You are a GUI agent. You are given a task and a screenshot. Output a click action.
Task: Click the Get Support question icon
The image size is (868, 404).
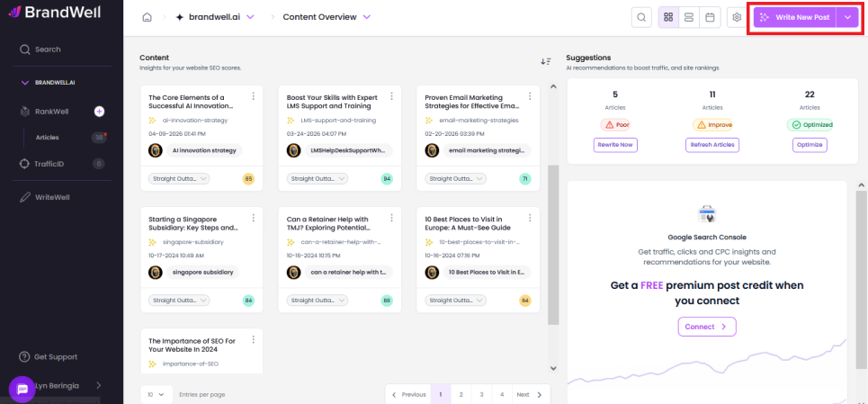pos(23,357)
